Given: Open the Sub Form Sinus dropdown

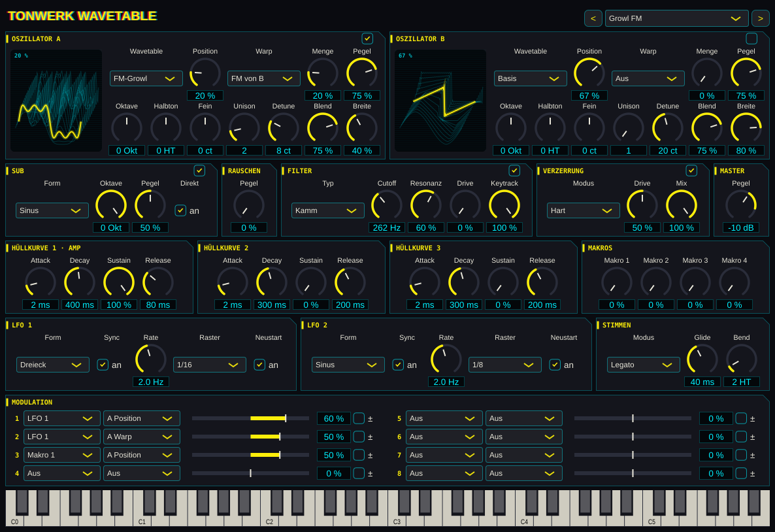Looking at the screenshot, I should (x=52, y=210).
